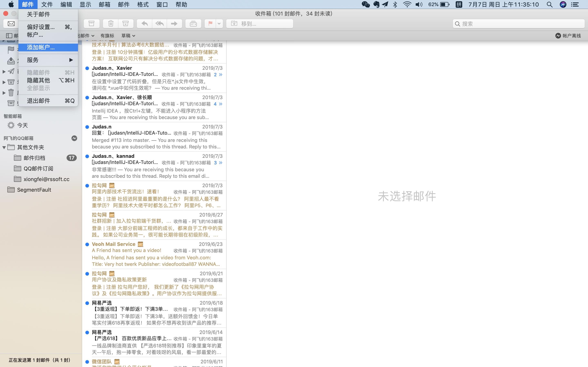The image size is (588, 367).
Task: Select the paper-plane sent mail icon in sidebar
Action: (11, 71)
